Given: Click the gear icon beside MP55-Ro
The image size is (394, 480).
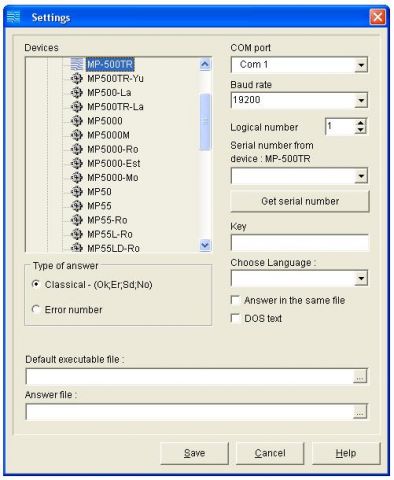Looking at the screenshot, I should tap(77, 220).
